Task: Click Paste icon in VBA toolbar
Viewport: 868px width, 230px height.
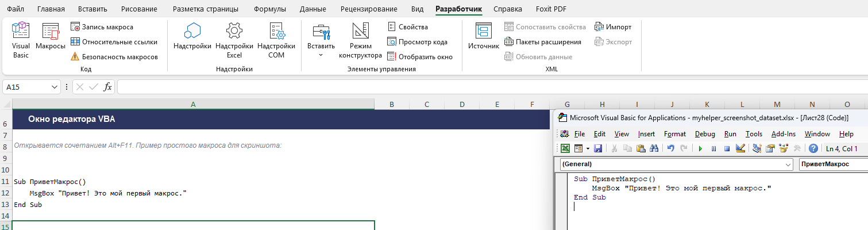Action: coord(641,148)
